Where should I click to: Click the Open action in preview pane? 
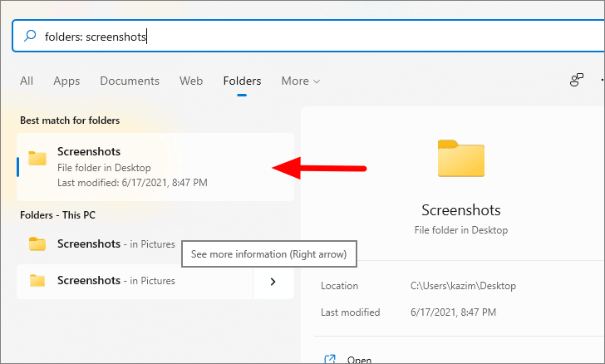[359, 359]
